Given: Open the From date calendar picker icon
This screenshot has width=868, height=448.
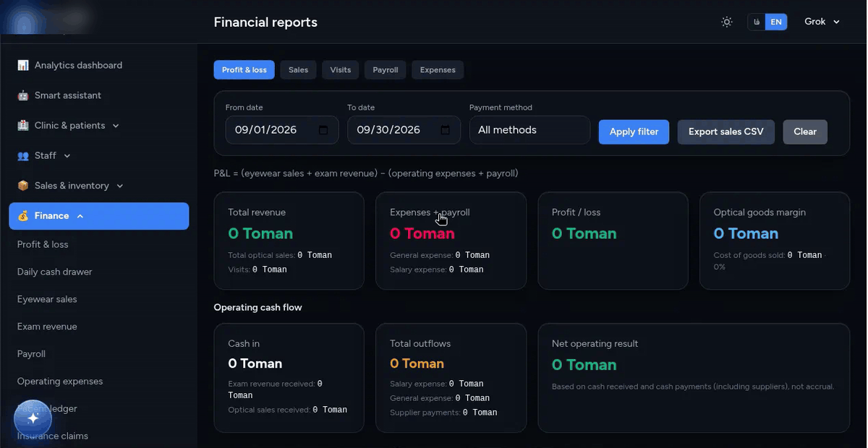Looking at the screenshot, I should pyautogui.click(x=323, y=130).
